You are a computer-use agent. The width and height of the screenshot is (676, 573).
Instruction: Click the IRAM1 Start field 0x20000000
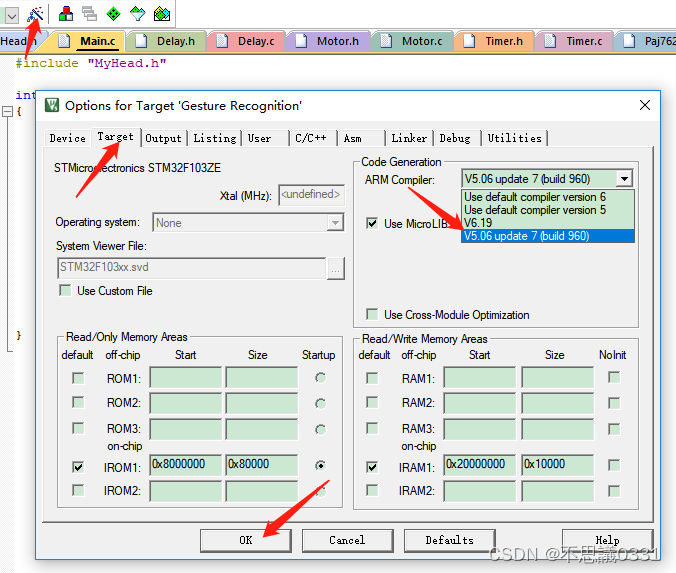pyautogui.click(x=479, y=465)
